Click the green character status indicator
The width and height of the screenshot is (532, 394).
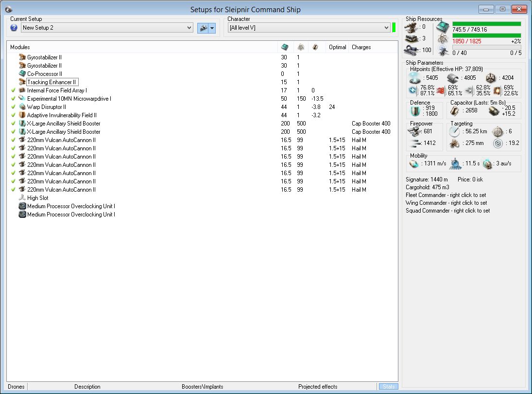(394, 28)
